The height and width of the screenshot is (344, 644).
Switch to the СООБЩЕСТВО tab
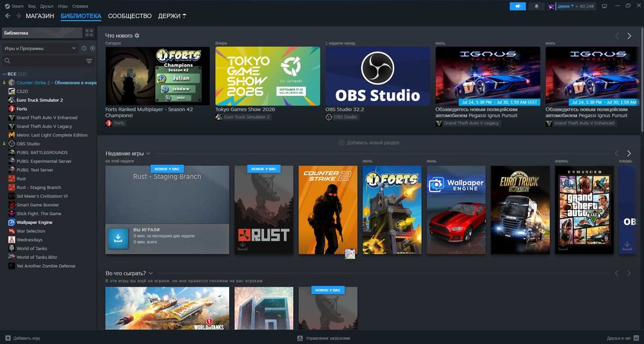pos(130,16)
